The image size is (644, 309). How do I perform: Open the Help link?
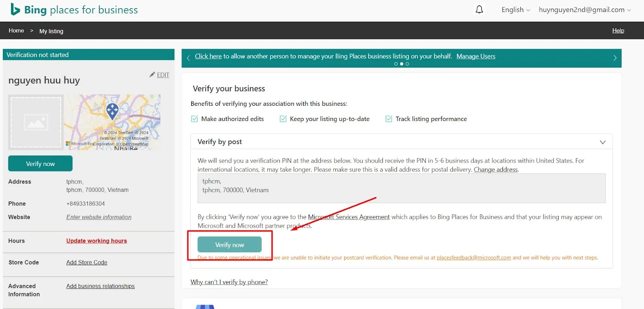click(618, 31)
